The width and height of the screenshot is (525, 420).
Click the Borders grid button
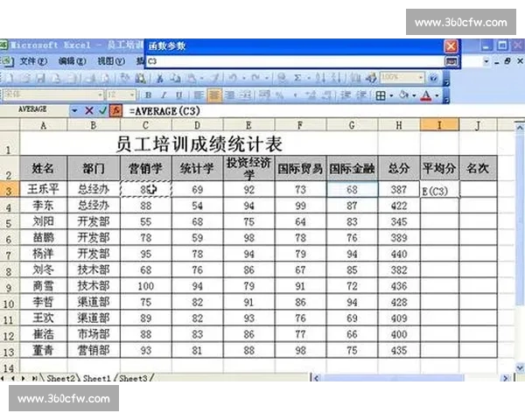(381, 95)
